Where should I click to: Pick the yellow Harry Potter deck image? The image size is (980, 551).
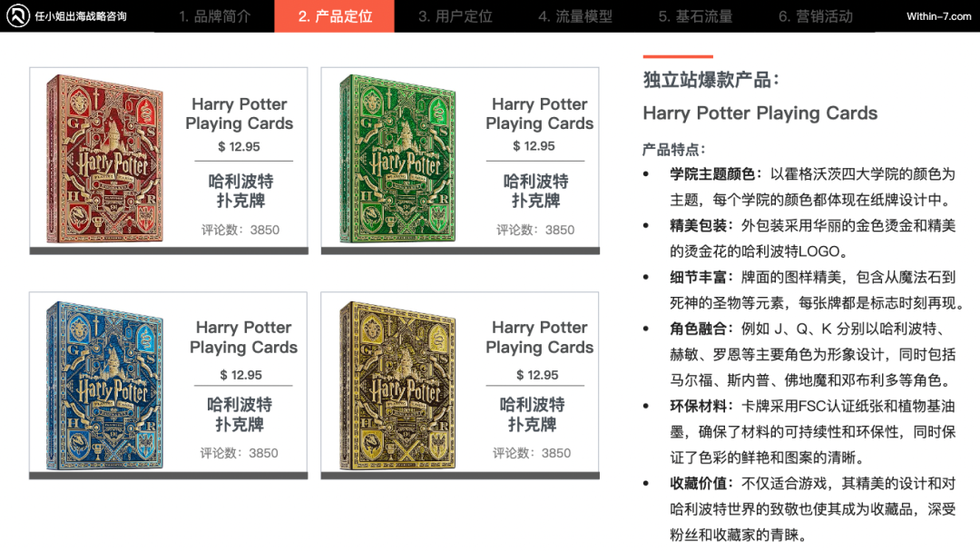(x=397, y=385)
